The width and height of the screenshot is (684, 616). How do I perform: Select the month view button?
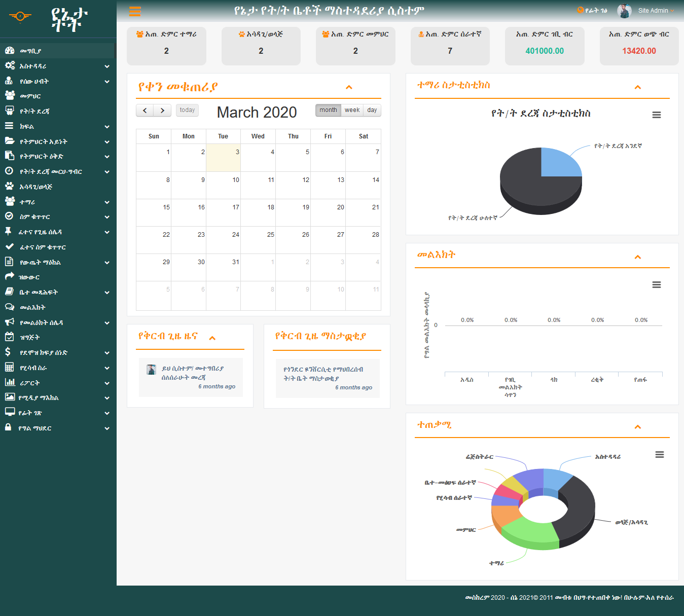click(328, 110)
